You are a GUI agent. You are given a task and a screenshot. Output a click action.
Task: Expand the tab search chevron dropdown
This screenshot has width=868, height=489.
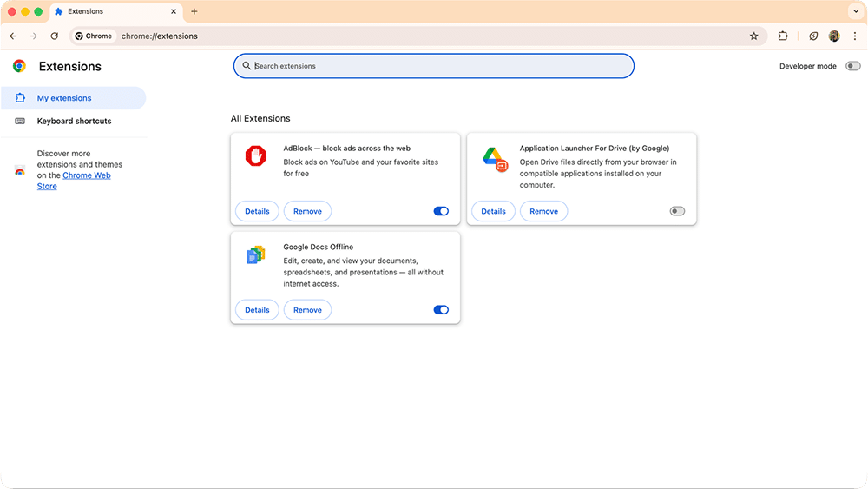click(x=854, y=11)
